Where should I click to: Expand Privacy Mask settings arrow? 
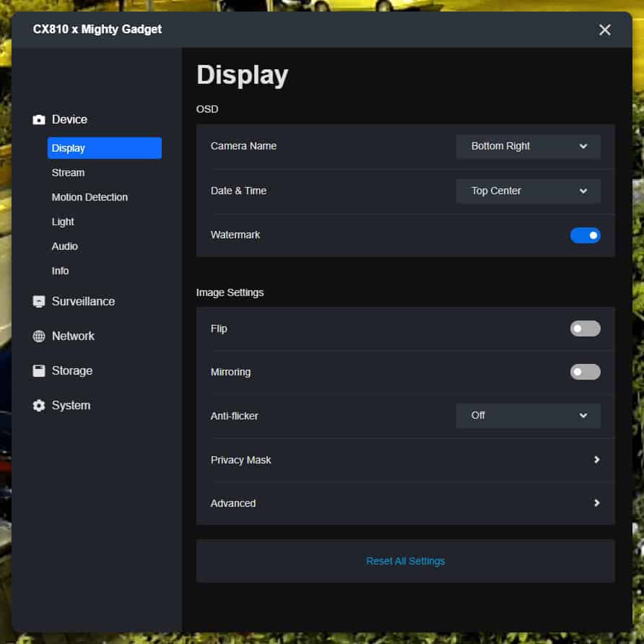click(596, 460)
